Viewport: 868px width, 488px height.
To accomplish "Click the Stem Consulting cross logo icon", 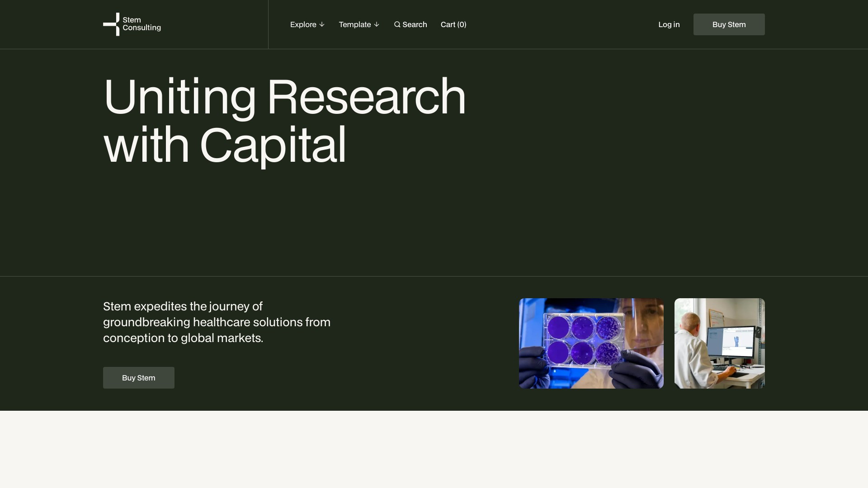I will 112,24.
